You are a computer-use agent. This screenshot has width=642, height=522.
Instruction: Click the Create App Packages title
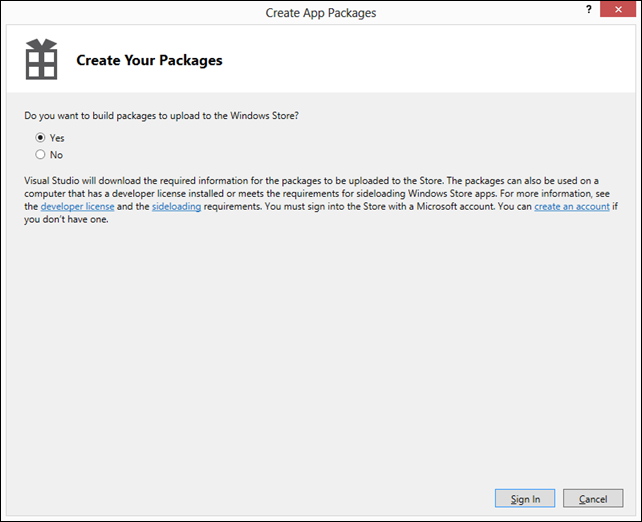coord(321,13)
